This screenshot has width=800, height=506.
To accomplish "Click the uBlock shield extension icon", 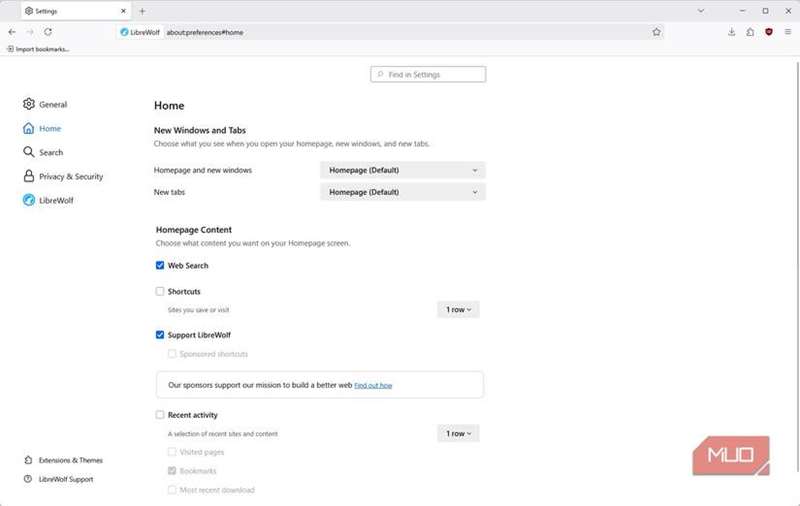I will [769, 32].
